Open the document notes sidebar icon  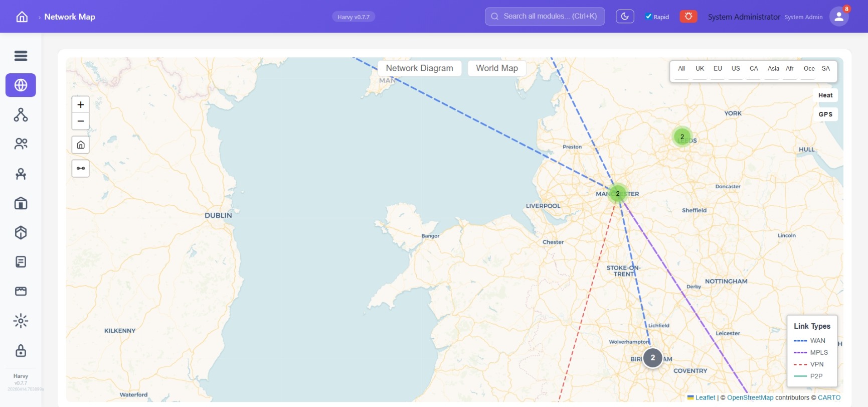tap(21, 262)
